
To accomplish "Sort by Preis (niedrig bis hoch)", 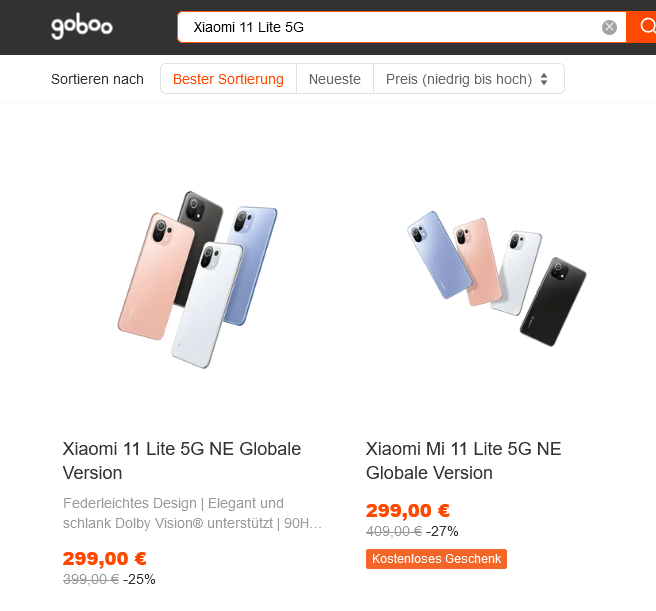I will point(469,79).
